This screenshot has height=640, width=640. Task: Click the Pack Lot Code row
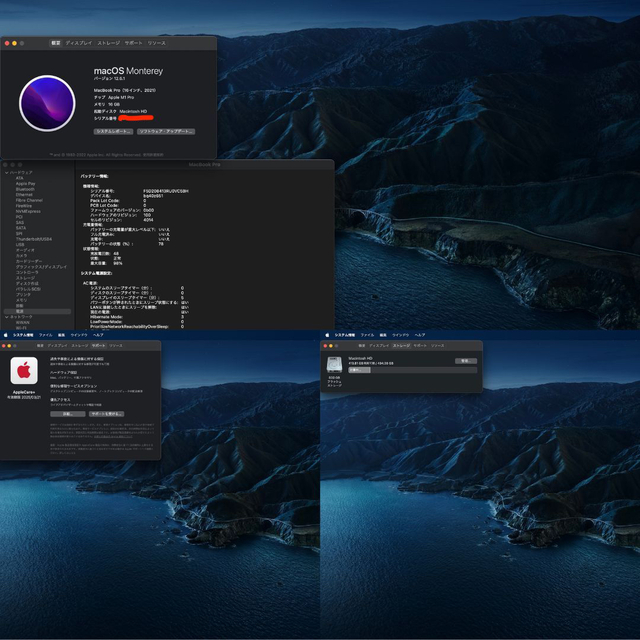[x=118, y=201]
